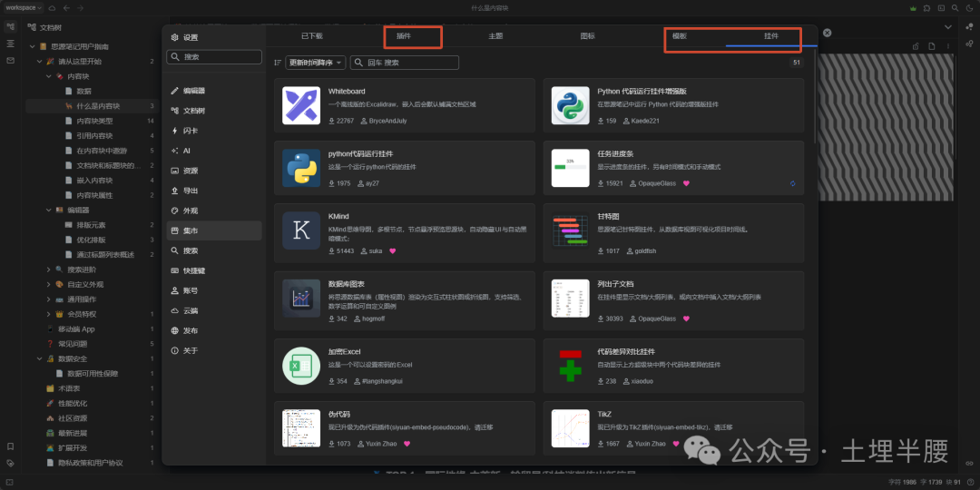The width and height of the screenshot is (980, 490).
Task: Click the cloud sync icon in title bar
Action: tap(52, 7)
